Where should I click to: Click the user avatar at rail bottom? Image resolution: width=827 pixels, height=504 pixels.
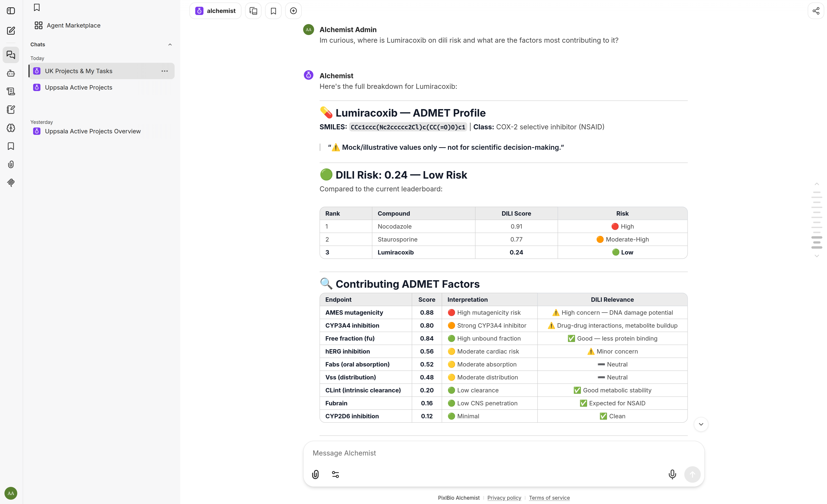click(11, 493)
